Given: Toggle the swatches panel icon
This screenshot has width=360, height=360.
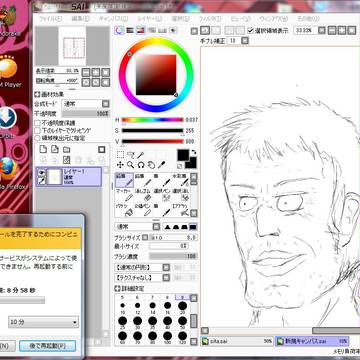Looking at the screenshot, I should 162,31.
